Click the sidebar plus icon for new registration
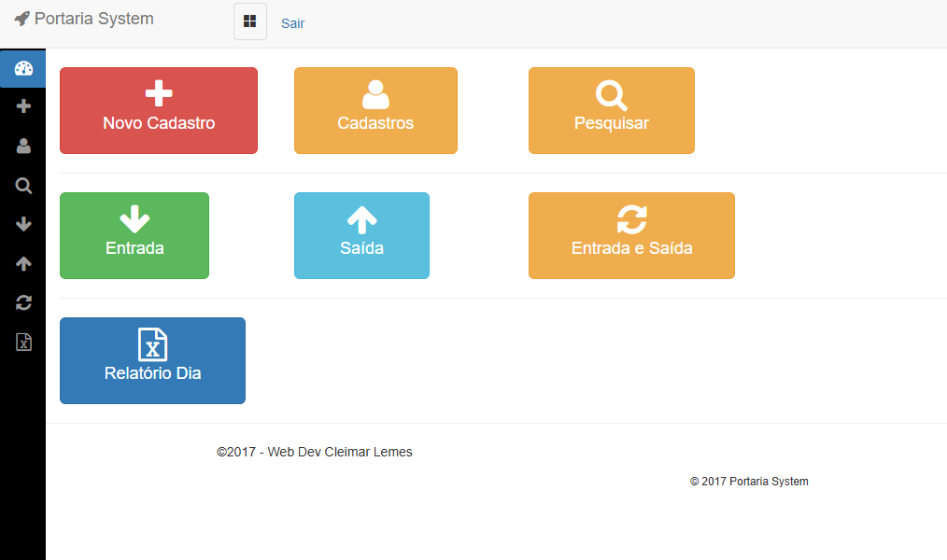 point(23,106)
